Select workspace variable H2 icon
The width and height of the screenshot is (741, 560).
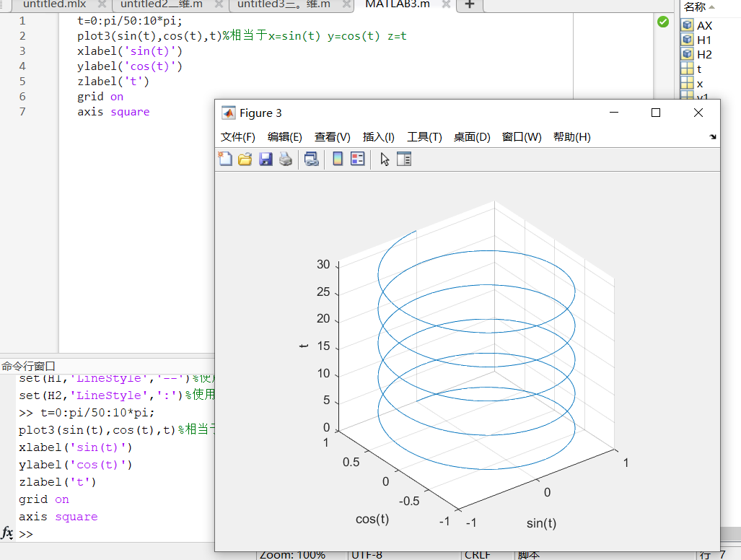[x=687, y=54]
